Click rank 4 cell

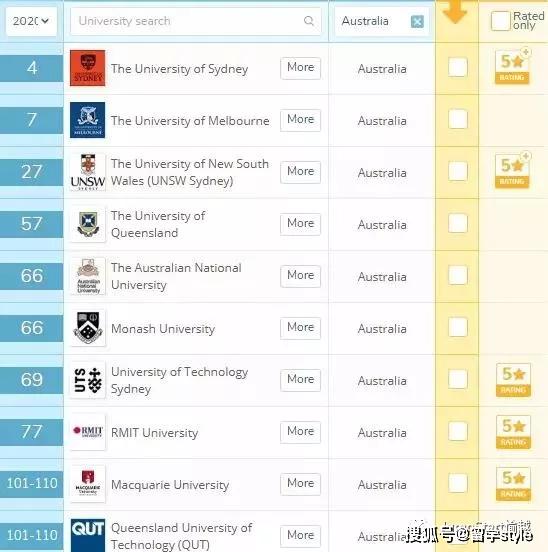[32, 68]
